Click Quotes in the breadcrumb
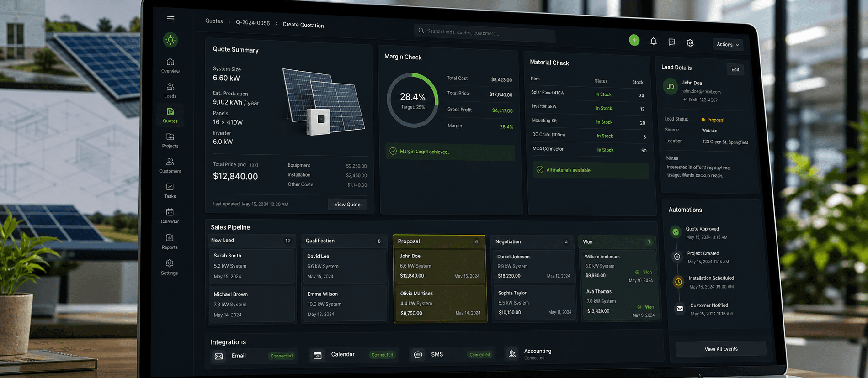Viewport: 868px width, 378px height. (x=214, y=21)
